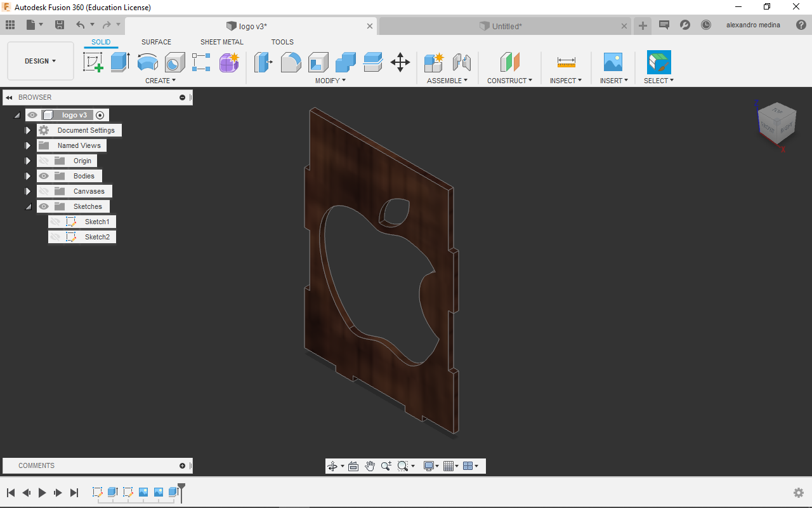The width and height of the screenshot is (812, 508).
Task: Collapse the logo v3 root node
Action: coord(16,116)
